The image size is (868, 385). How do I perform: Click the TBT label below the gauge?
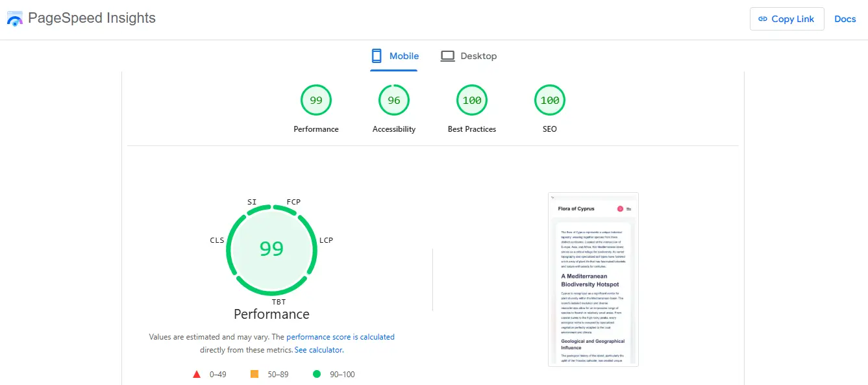[279, 302]
